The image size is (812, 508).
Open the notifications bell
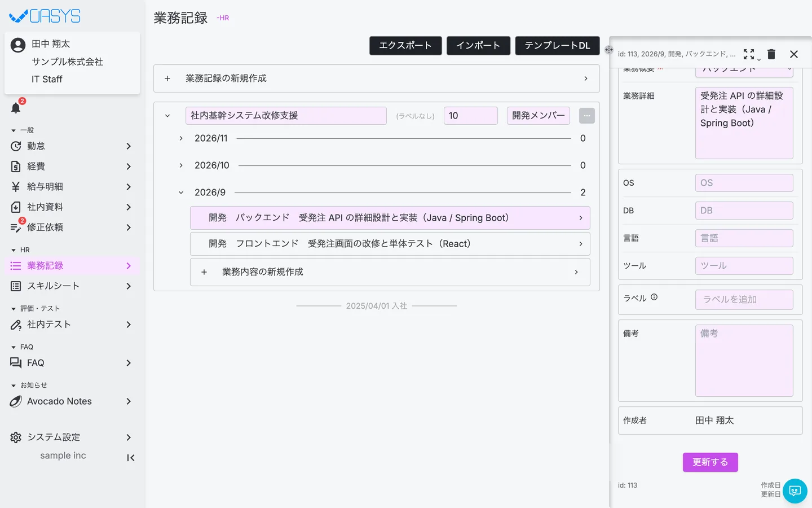point(16,108)
